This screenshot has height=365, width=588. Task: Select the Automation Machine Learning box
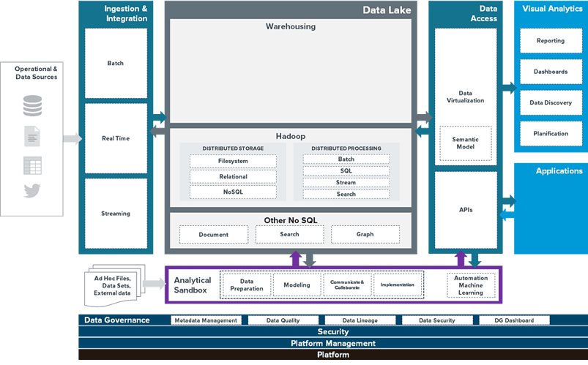click(470, 285)
